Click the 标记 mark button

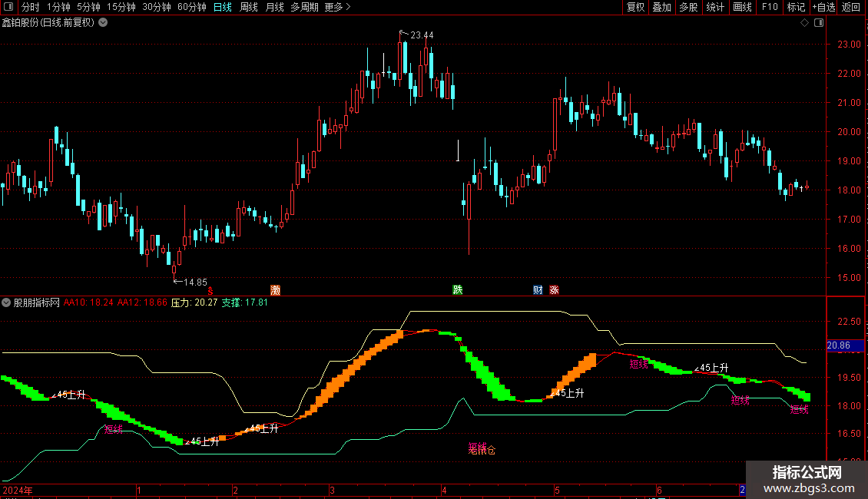[x=796, y=7]
